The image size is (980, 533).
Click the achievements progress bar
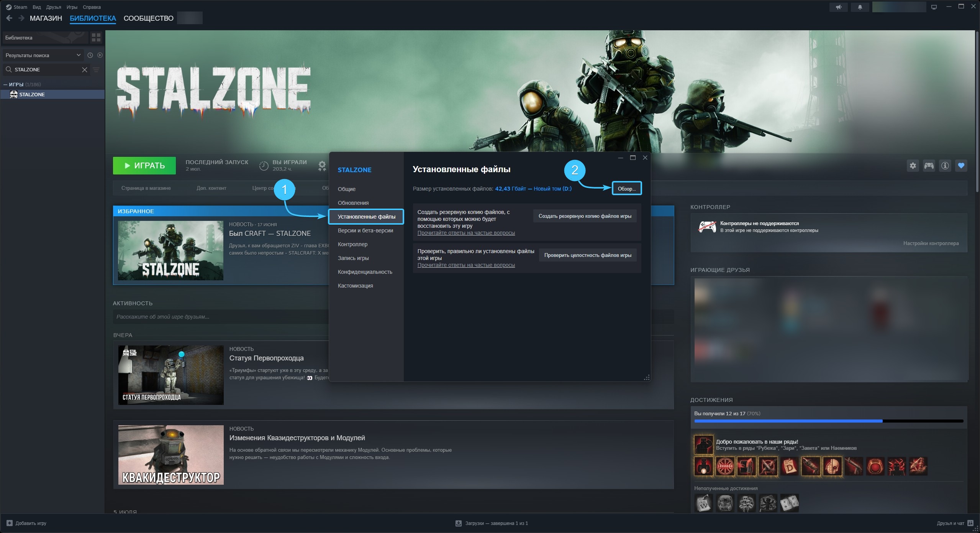(x=829, y=421)
